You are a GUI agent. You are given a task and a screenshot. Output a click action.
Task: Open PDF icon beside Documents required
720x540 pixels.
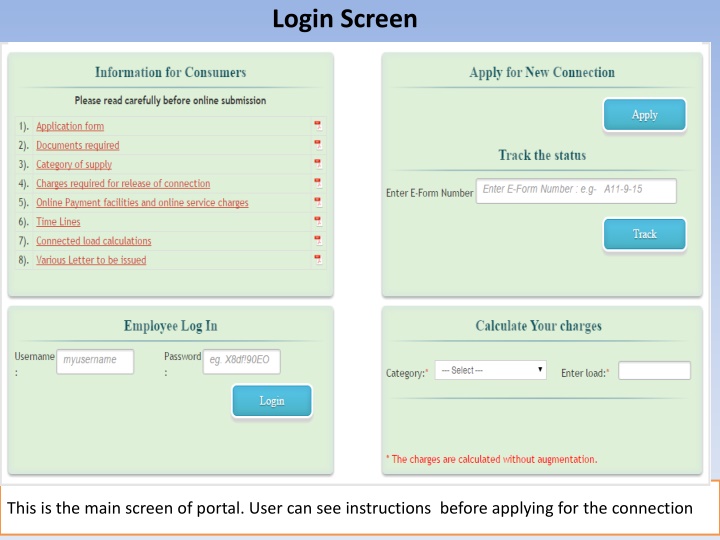tap(318, 145)
